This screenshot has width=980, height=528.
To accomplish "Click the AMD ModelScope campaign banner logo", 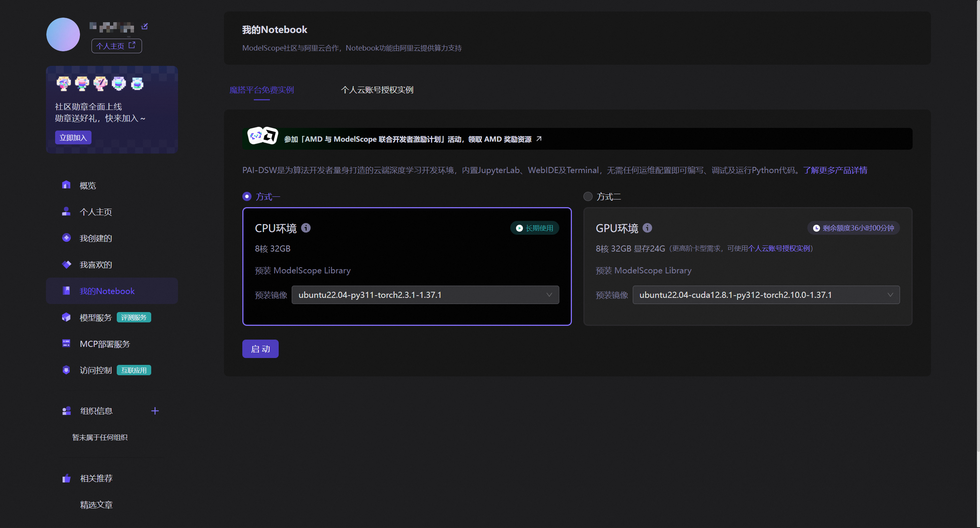I will pyautogui.click(x=263, y=136).
